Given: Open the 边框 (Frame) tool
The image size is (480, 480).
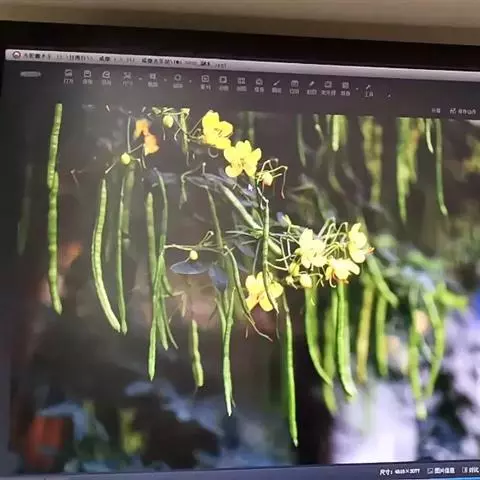Looking at the screenshot, I should [223, 83].
